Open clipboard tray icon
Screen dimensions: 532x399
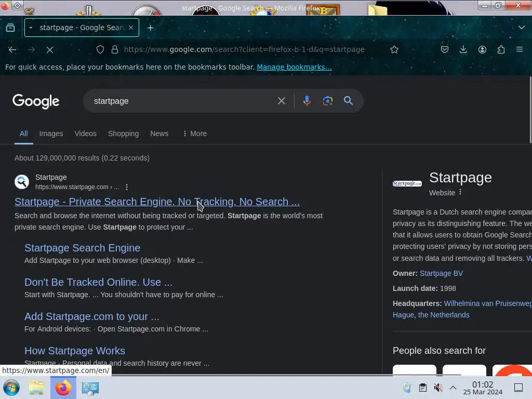point(423,388)
